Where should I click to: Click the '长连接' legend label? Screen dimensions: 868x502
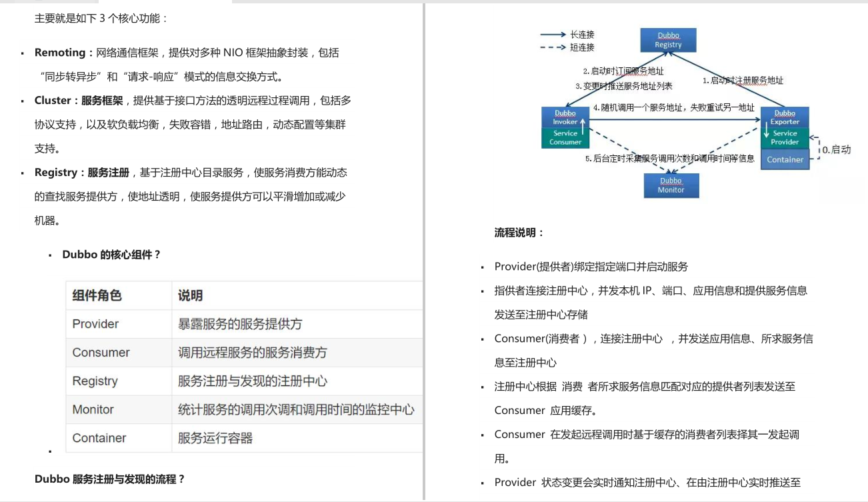(x=582, y=34)
